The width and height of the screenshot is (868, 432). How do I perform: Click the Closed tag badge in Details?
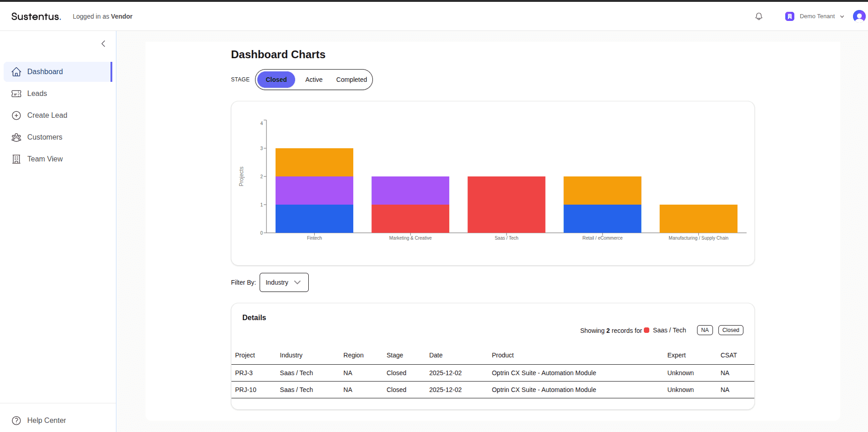coord(731,330)
